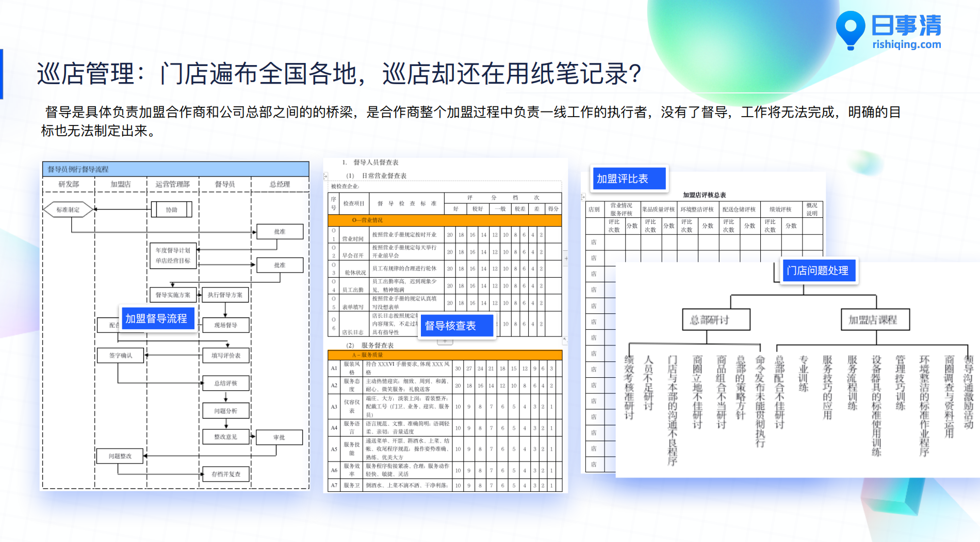The image size is (980, 542).
Task: Select the 整改意见 flowchart box
Action: [x=225, y=437]
